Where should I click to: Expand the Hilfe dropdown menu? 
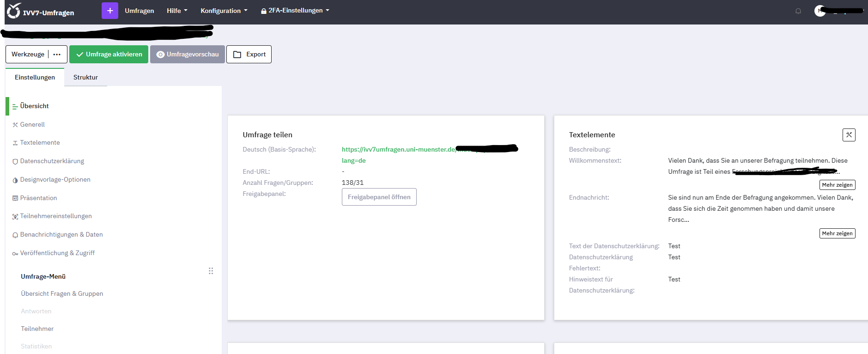pos(177,11)
